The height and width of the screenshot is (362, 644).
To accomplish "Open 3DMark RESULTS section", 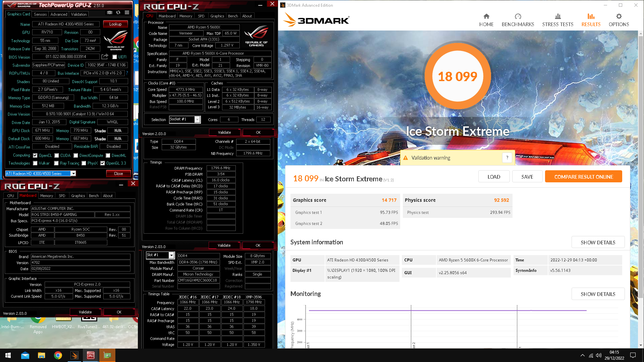I will [591, 20].
